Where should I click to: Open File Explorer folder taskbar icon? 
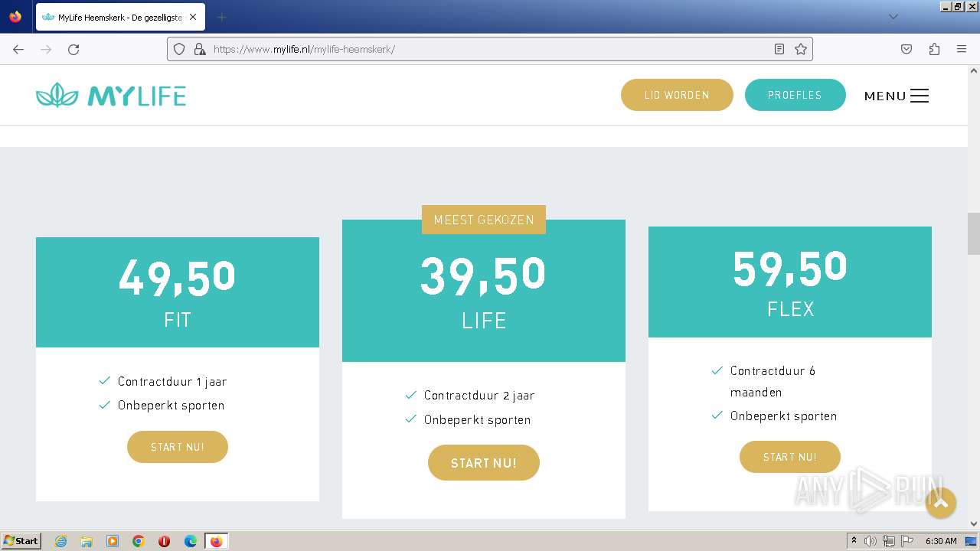pyautogui.click(x=87, y=541)
